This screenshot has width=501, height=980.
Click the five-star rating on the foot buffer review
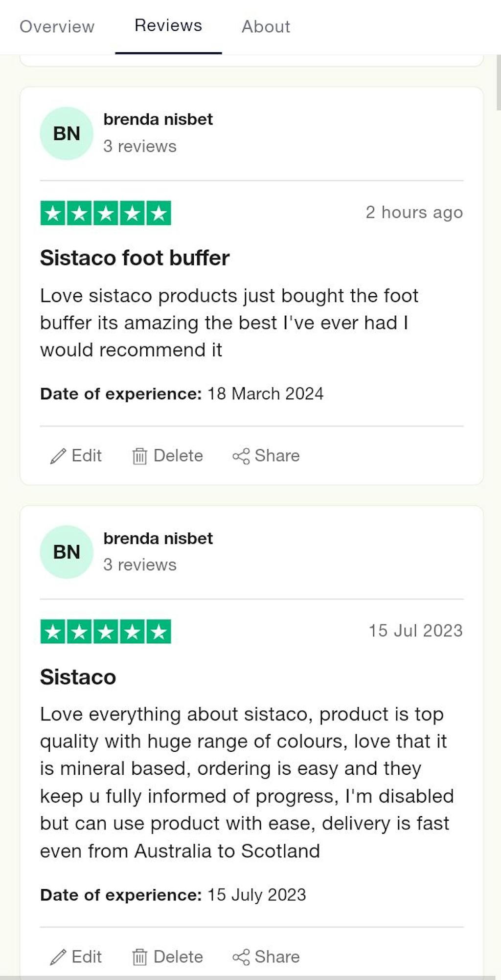click(106, 213)
